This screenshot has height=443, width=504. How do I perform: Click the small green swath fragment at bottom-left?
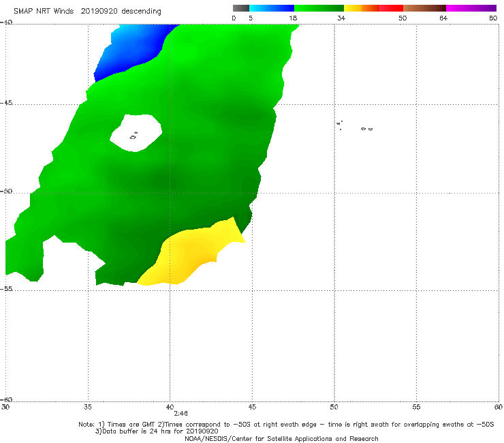[24, 259]
